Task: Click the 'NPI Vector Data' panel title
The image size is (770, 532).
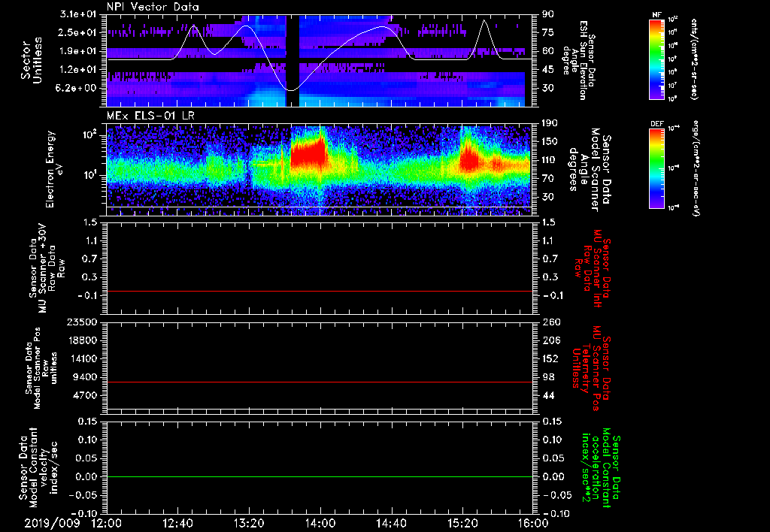Action: pos(153,7)
